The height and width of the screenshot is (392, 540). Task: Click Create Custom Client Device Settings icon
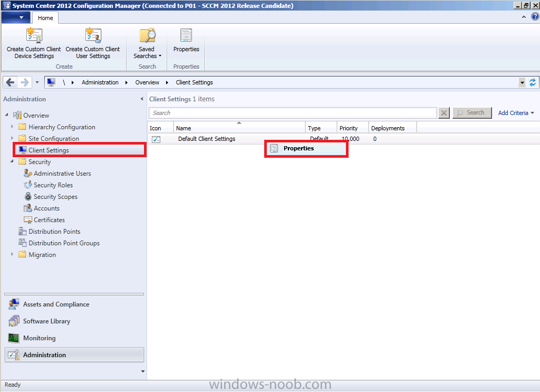click(34, 35)
